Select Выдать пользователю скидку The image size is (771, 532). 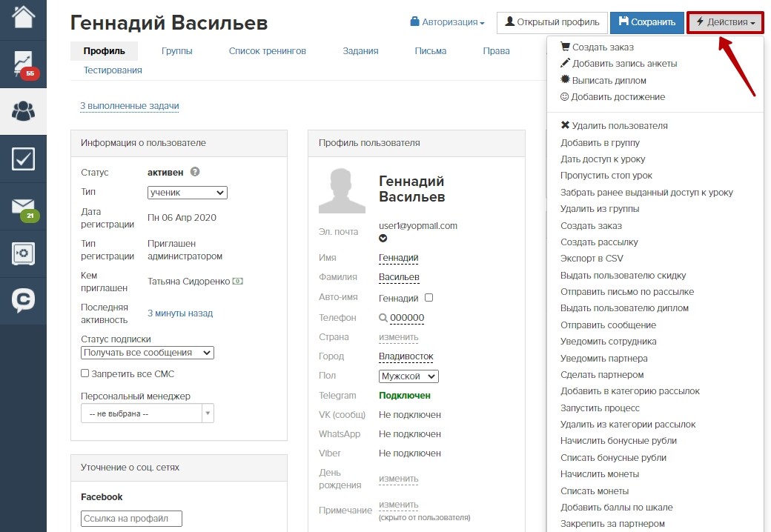pos(623,275)
